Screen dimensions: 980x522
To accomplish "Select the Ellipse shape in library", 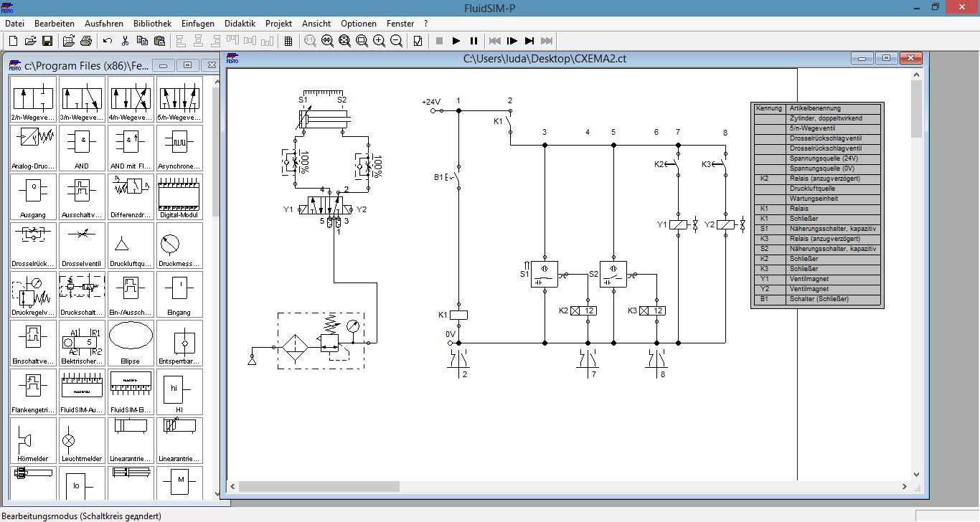I will click(131, 343).
